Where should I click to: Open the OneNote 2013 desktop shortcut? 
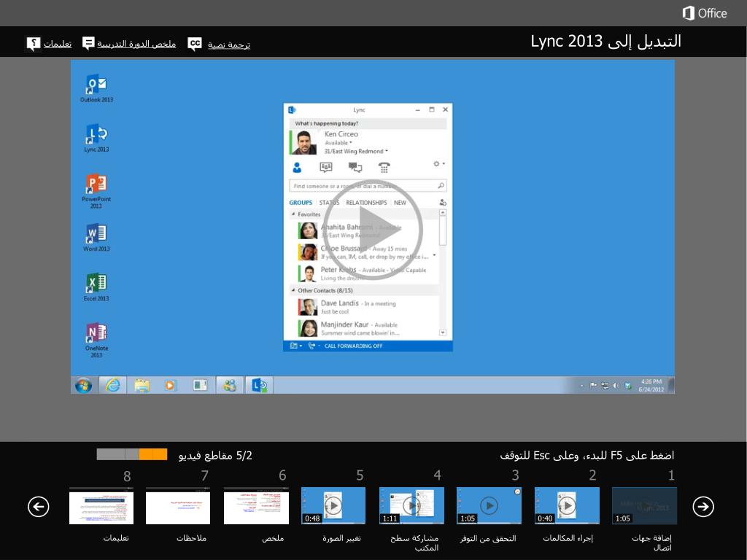[96, 340]
